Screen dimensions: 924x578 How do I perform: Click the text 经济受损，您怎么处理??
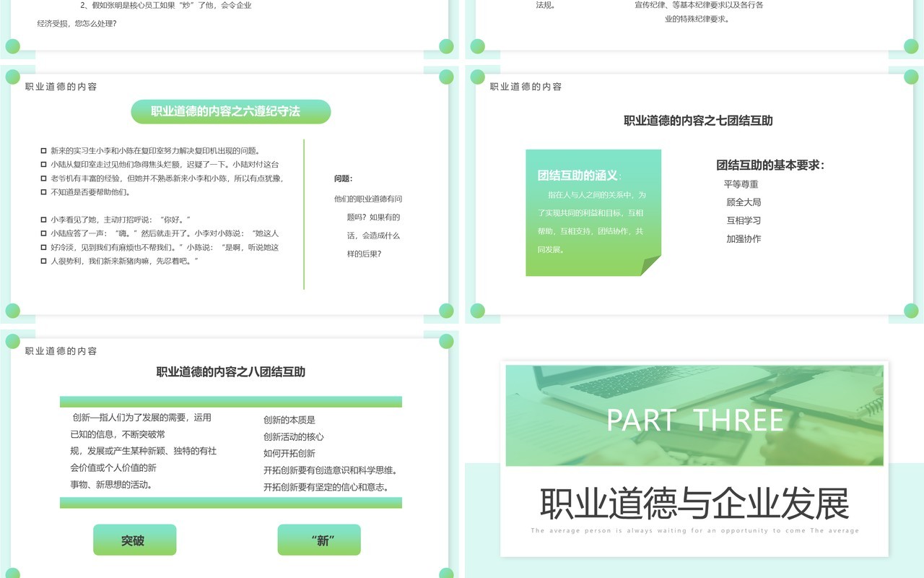(x=77, y=23)
